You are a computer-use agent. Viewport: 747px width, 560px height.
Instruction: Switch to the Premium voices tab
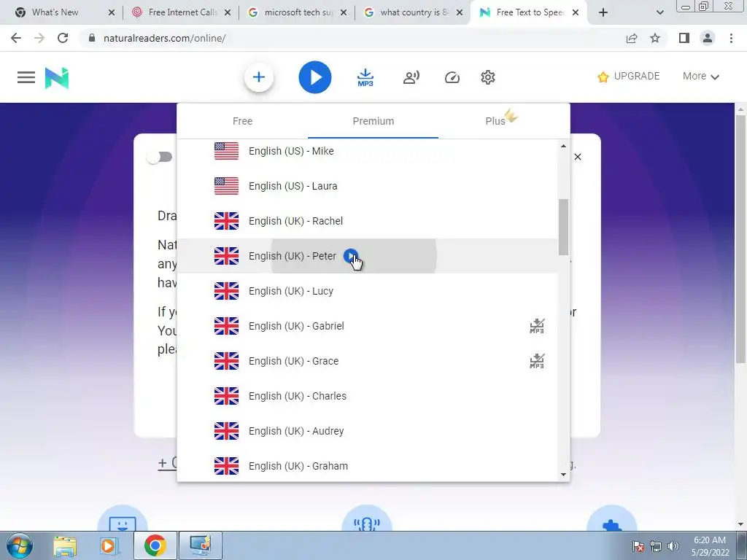373,121
